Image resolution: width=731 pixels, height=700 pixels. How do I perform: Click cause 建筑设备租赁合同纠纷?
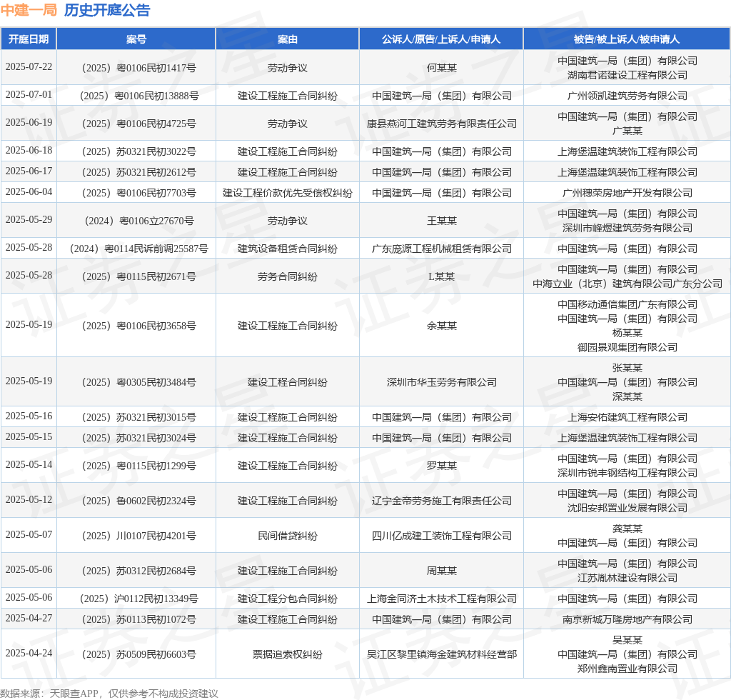287,249
